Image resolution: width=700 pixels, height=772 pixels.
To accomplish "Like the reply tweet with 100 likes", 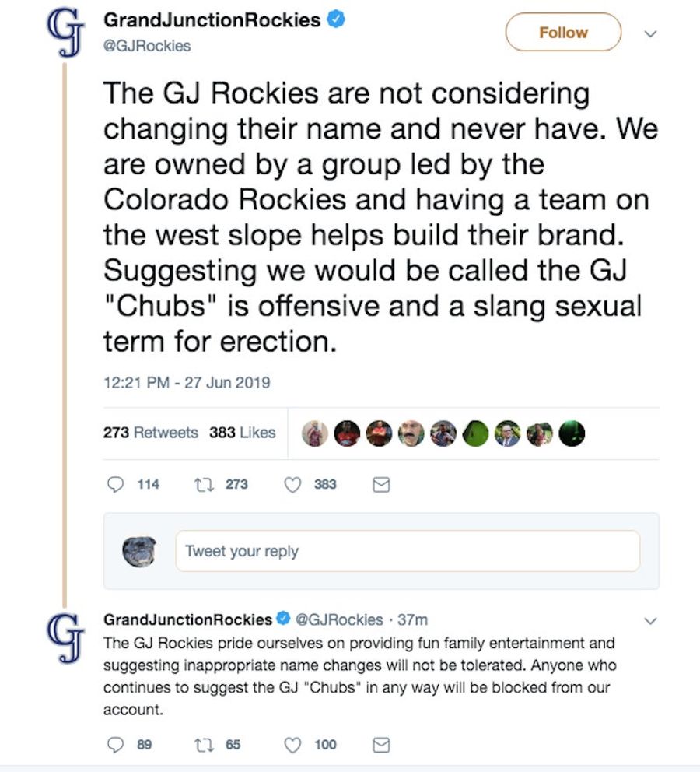I will [292, 745].
